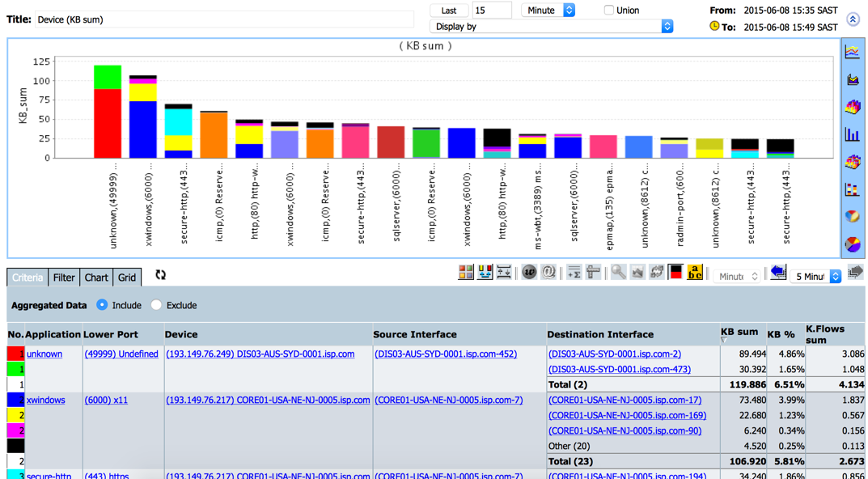The height and width of the screenshot is (479, 868).
Task: Select the area chart type icon
Action: pos(852,79)
